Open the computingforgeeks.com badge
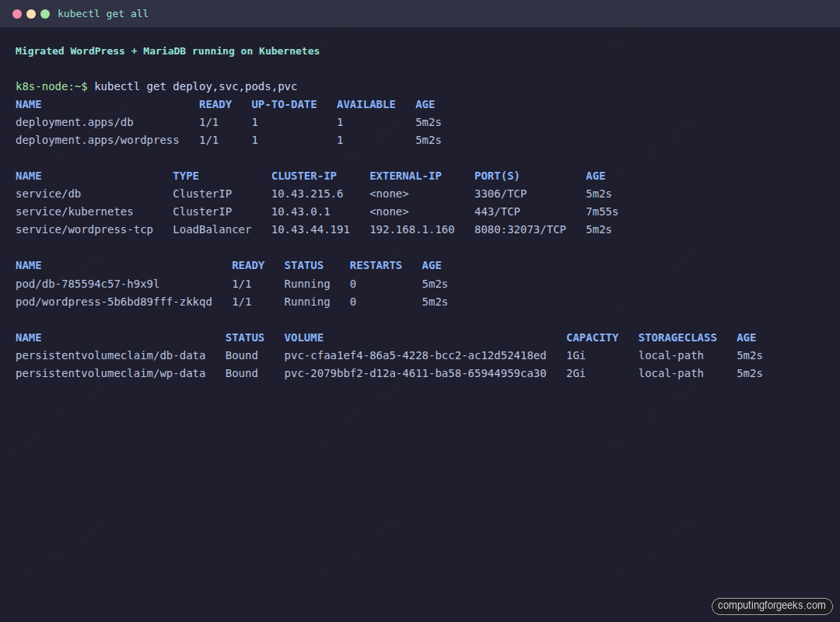The image size is (840, 622). point(772,606)
